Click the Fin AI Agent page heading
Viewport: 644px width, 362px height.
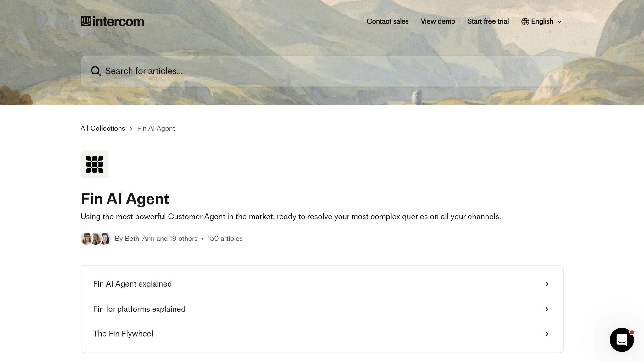[x=125, y=199]
